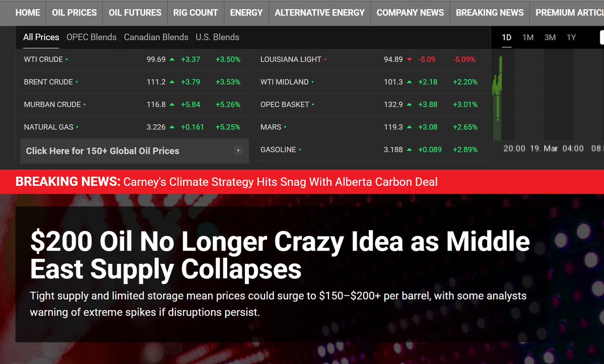The height and width of the screenshot is (364, 604).
Task: Select the ENERGY nav item
Action: [246, 13]
